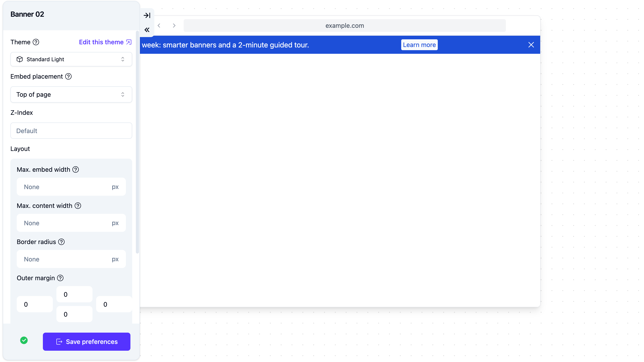Click the example.com address bar
644x362 pixels.
[345, 26]
